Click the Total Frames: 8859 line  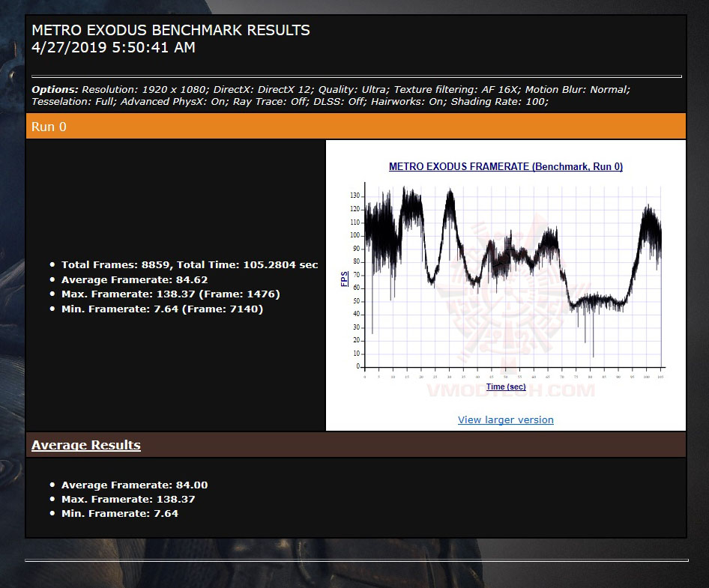190,265
